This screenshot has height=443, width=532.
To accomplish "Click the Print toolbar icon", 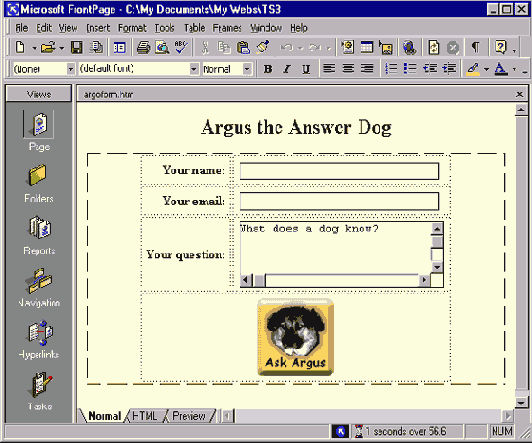I will click(x=144, y=47).
